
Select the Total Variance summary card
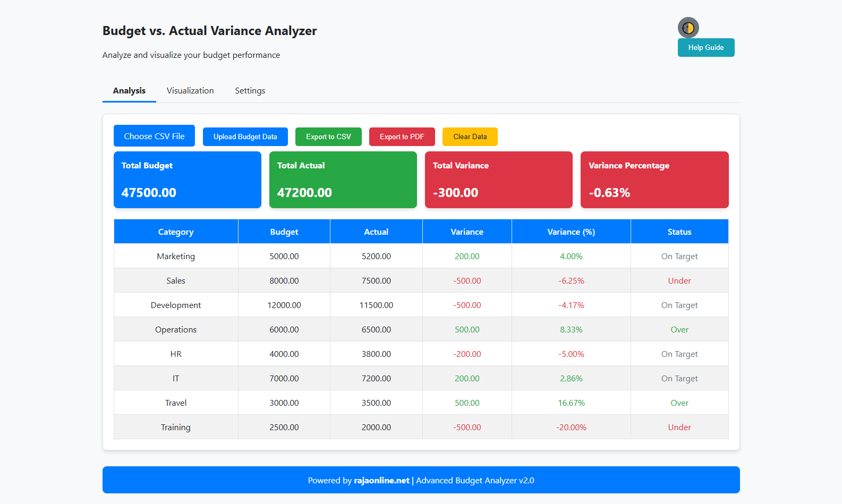(498, 180)
